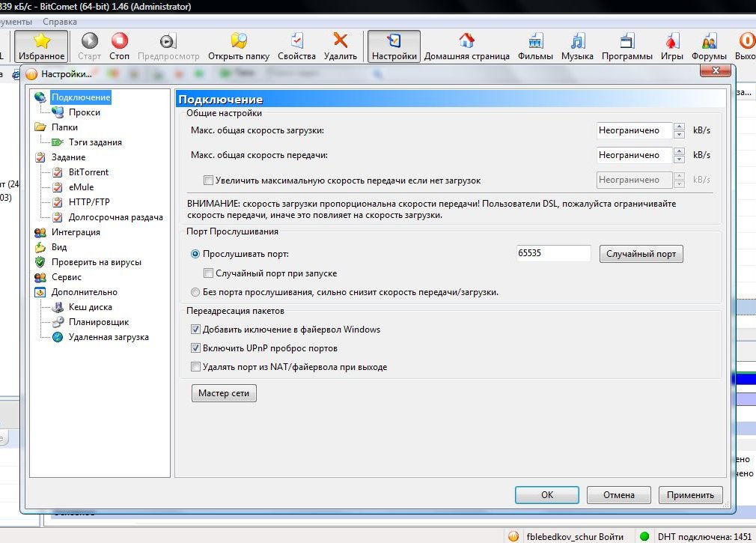Screen dimensions: 756x543
Task: Go to Домашняя страница house icon
Action: tap(467, 41)
